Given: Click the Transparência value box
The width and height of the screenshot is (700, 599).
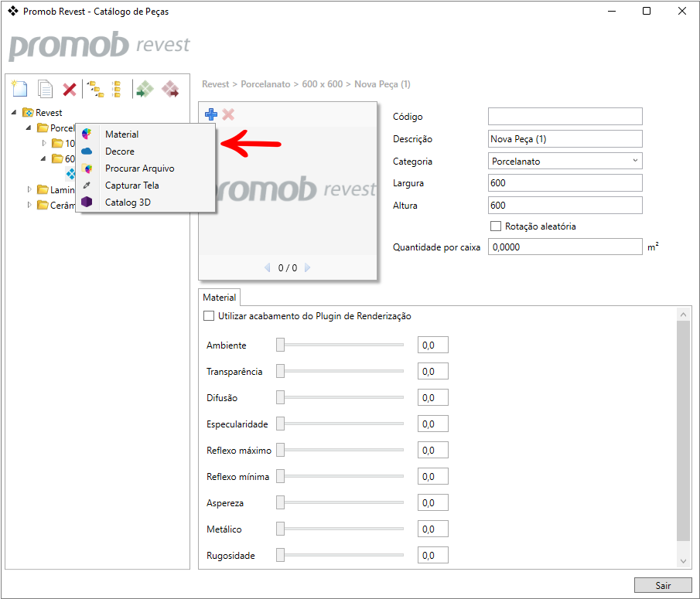Looking at the screenshot, I should (x=432, y=371).
